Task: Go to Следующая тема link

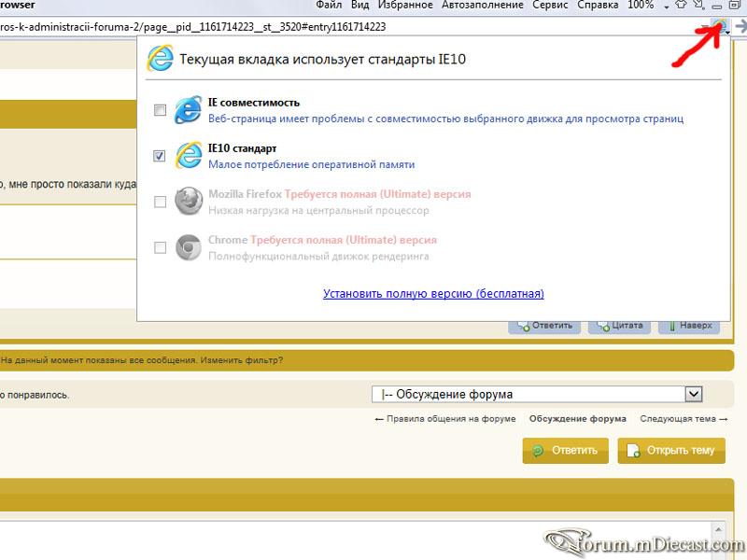Action: (684, 419)
